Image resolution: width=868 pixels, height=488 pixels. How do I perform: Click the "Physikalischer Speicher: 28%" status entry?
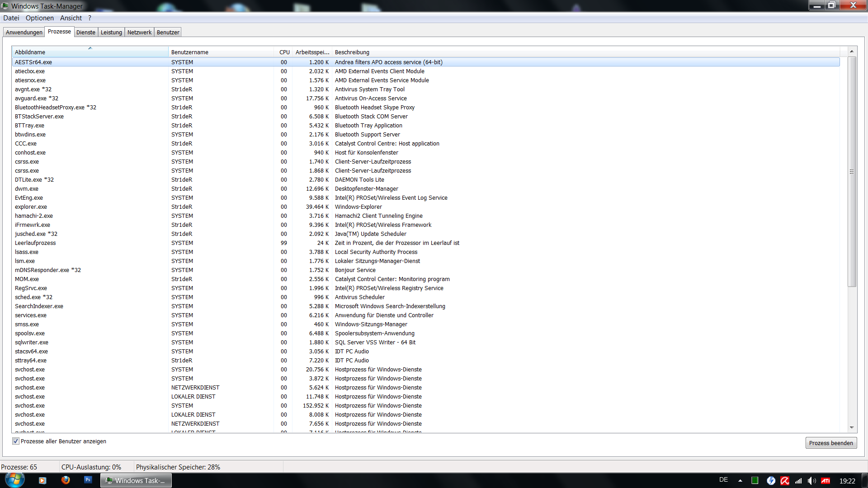click(178, 467)
